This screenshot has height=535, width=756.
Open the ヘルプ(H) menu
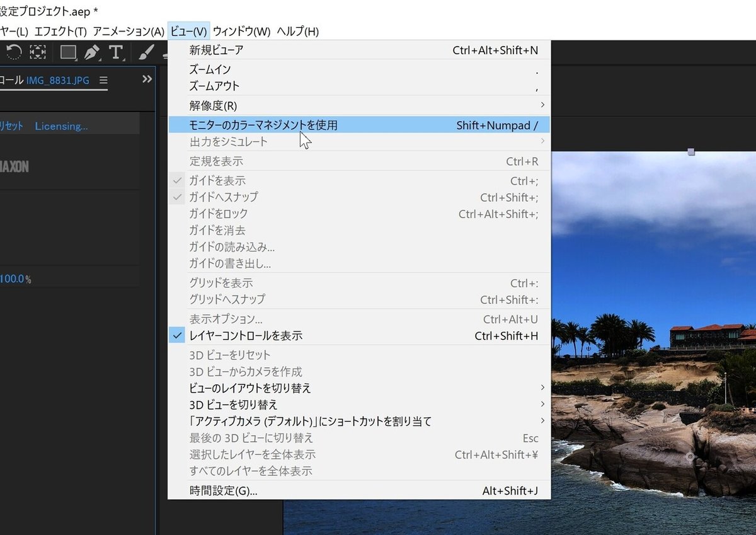click(x=298, y=31)
